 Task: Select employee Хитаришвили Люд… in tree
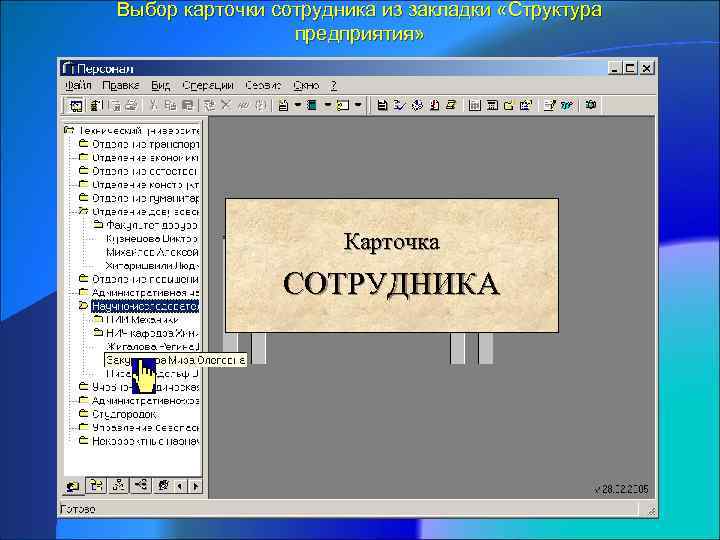[152, 266]
